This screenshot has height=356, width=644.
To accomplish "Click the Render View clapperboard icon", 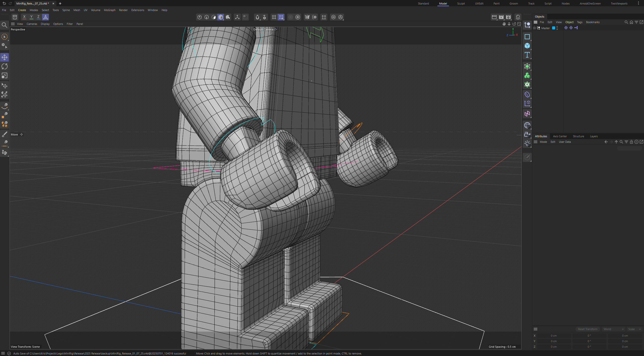I will tap(494, 17).
